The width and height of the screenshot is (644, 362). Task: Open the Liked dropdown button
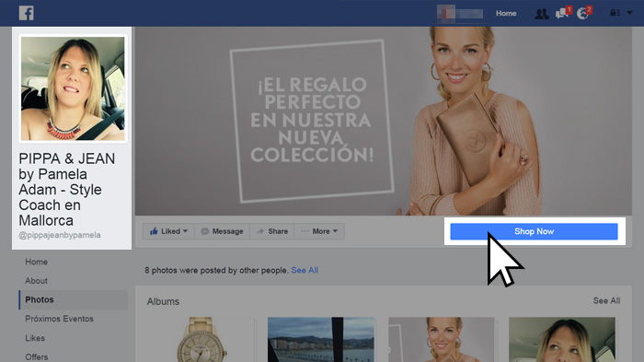tap(168, 231)
